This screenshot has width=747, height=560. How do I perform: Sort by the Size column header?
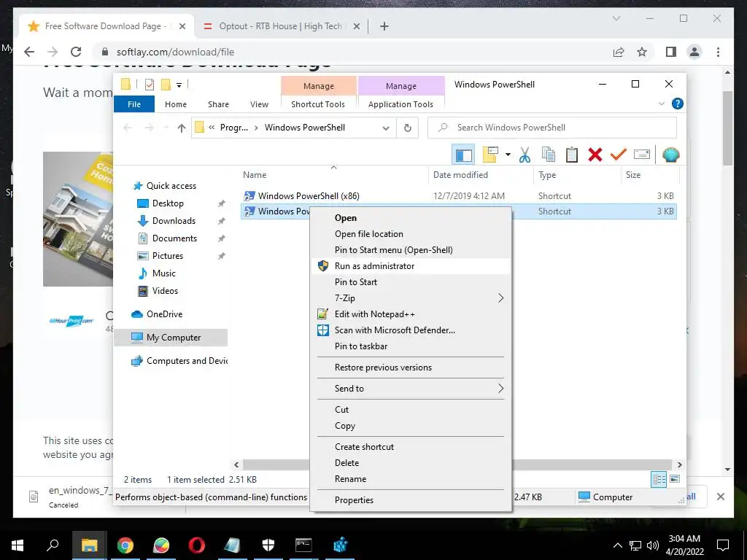click(650, 175)
